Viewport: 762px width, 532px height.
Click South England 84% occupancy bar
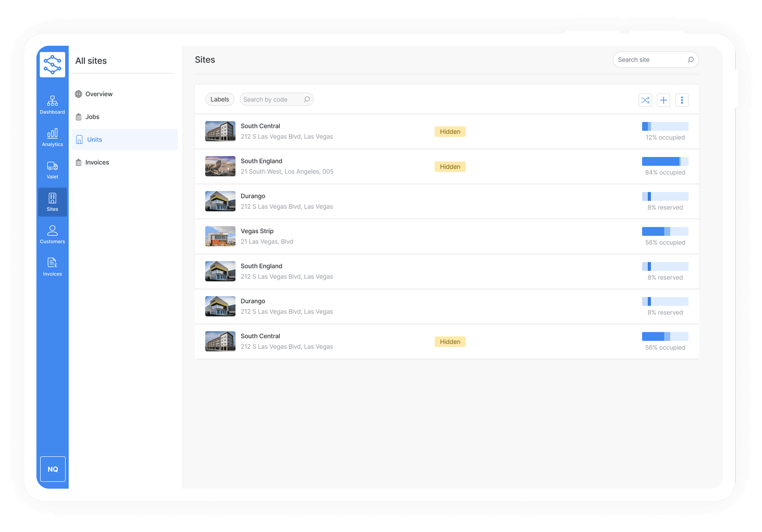(x=665, y=161)
